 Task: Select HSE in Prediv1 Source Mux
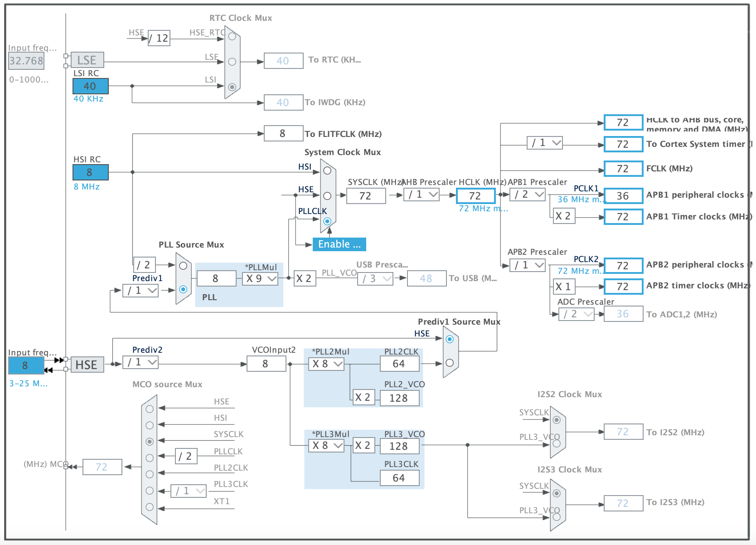point(450,339)
